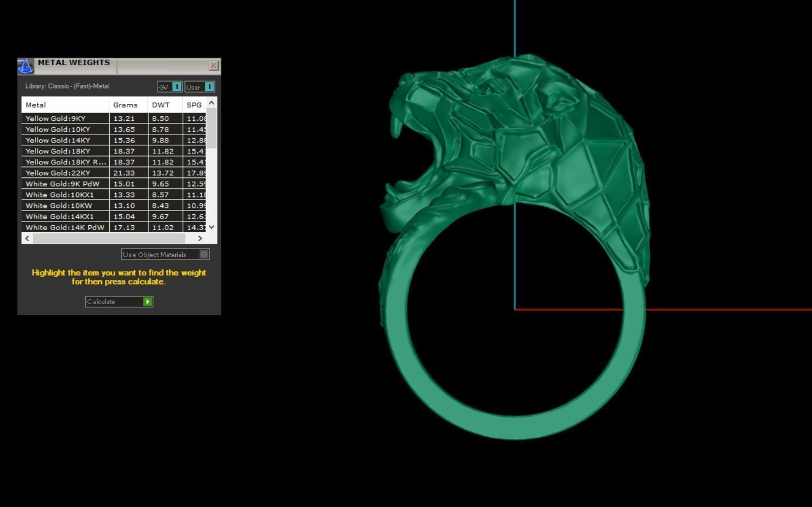Screen dimensions: 812x507
Task: Select the Yellow Gold:9KY row
Action: click(114, 118)
